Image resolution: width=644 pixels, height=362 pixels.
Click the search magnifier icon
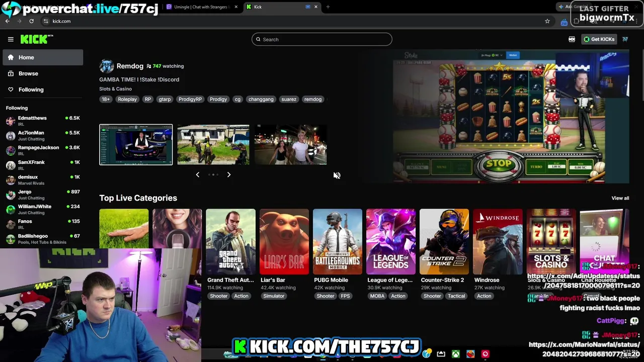click(258, 39)
